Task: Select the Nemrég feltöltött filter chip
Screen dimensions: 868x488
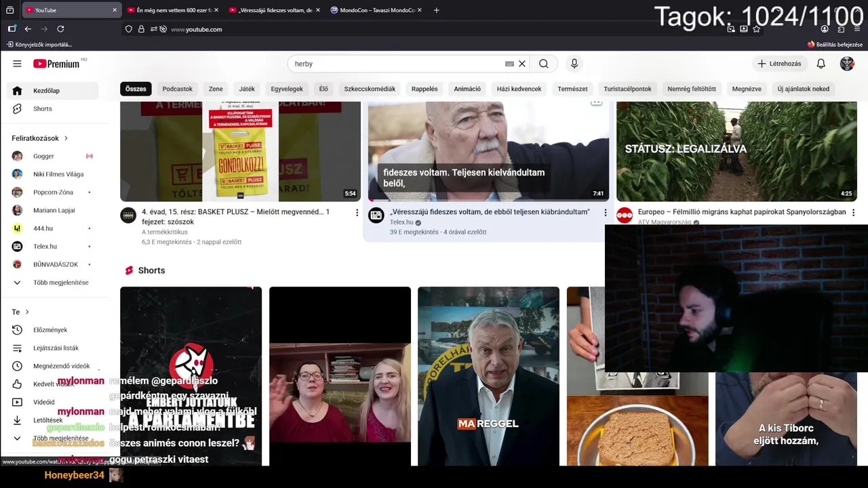Action: [692, 89]
